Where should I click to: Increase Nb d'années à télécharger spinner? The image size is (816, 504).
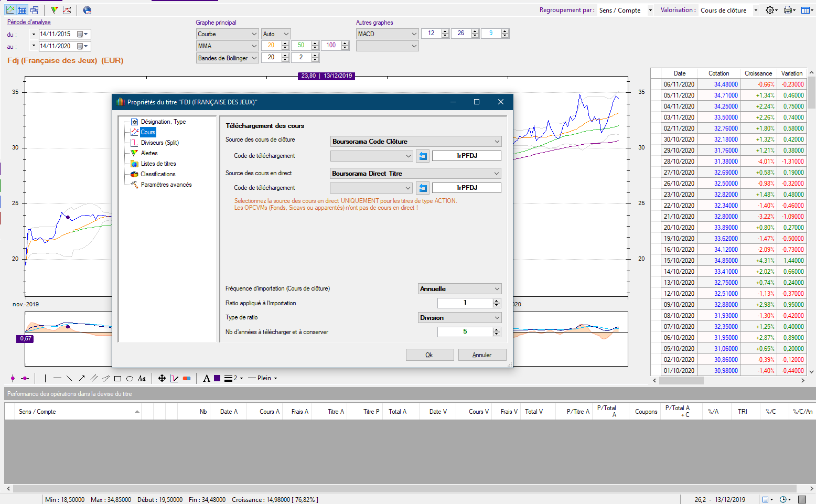(x=497, y=329)
